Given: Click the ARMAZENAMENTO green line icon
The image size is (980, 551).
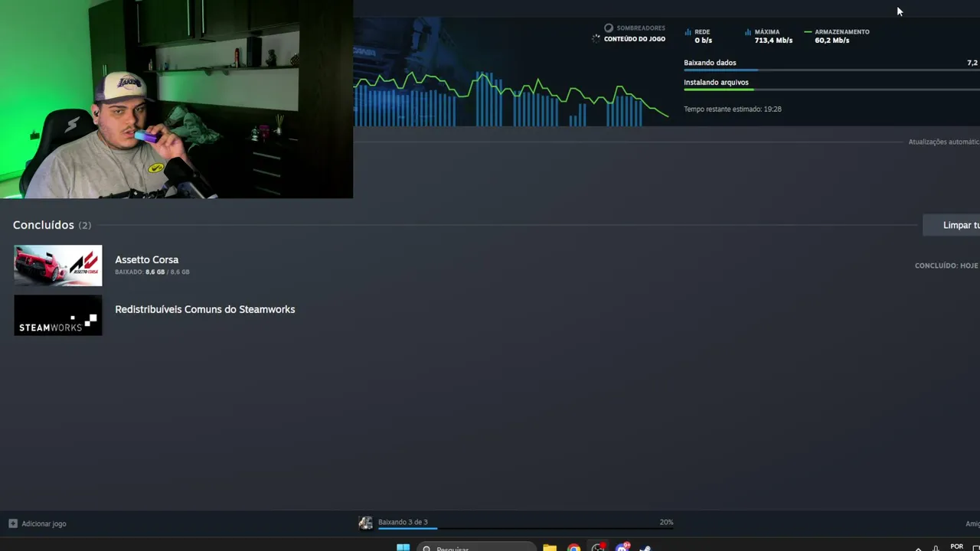Looking at the screenshot, I should pyautogui.click(x=808, y=32).
